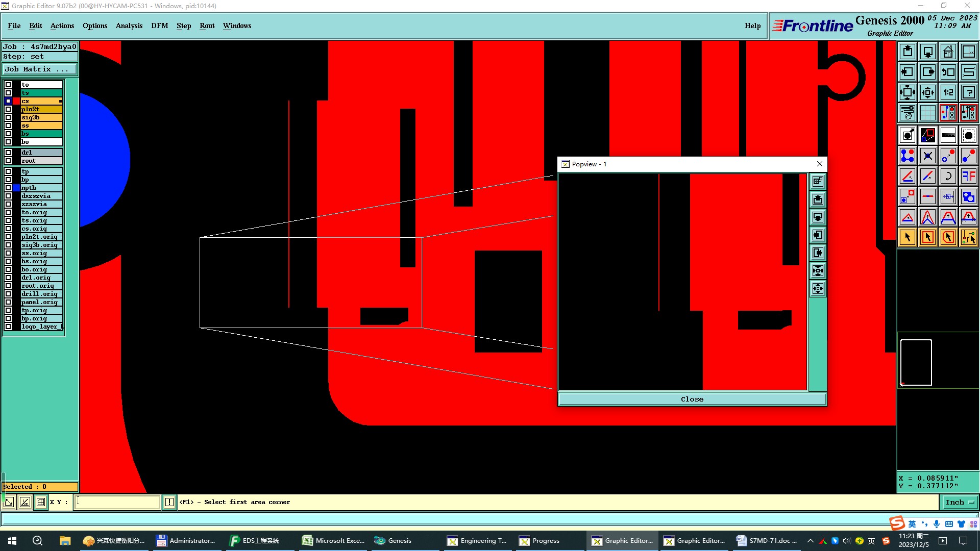
Task: Enable the rout.orig layer checkbox
Action: click(8, 286)
